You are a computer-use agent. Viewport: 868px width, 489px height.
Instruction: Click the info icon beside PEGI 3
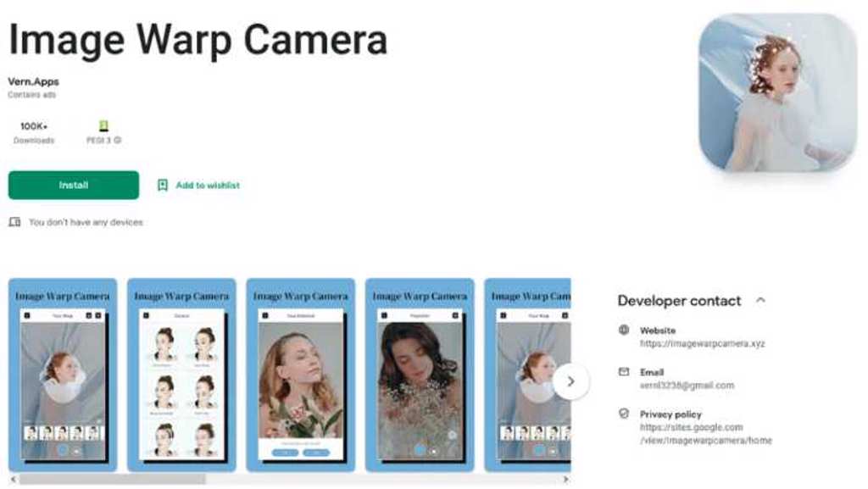(x=117, y=141)
